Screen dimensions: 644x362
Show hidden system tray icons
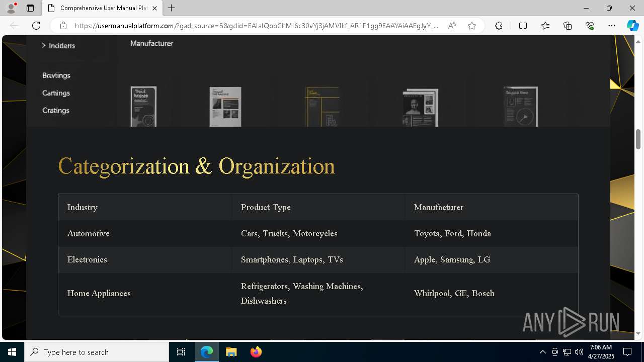(542, 352)
